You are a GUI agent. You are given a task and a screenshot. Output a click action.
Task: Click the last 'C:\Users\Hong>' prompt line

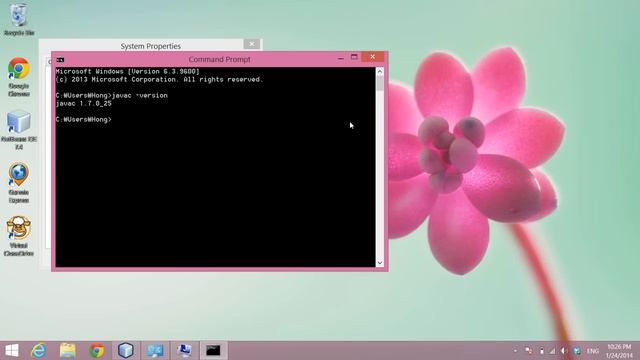click(84, 120)
